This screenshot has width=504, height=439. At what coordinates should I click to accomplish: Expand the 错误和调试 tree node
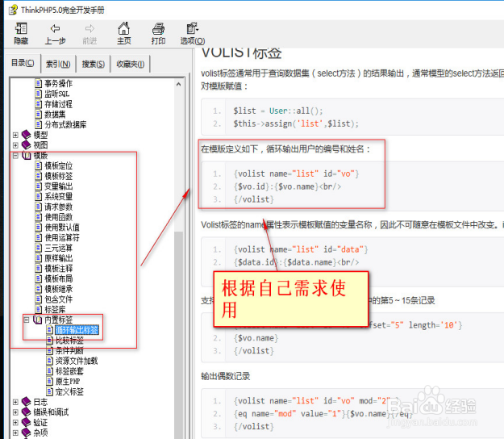tap(15, 412)
